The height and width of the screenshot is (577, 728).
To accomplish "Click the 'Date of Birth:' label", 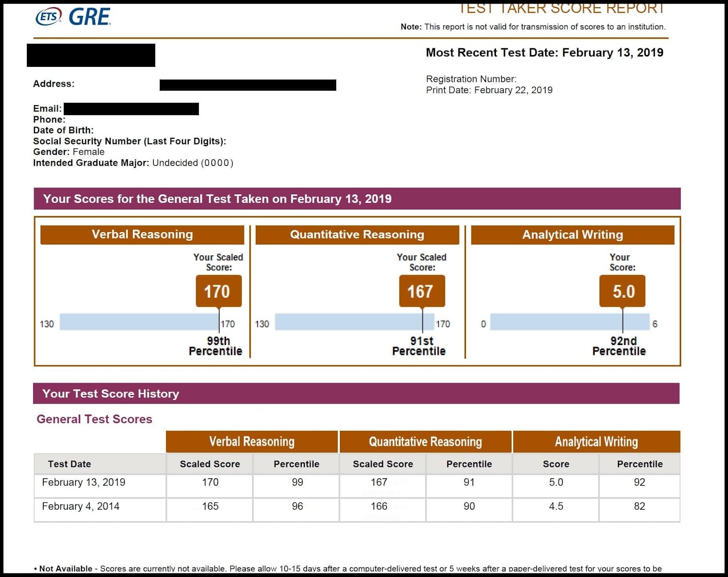I will pos(63,130).
